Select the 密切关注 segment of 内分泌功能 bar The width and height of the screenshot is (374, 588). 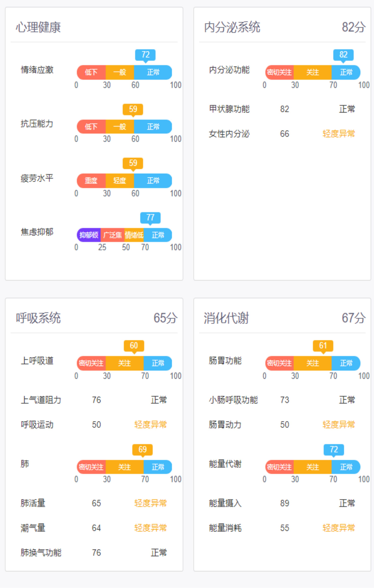click(279, 72)
